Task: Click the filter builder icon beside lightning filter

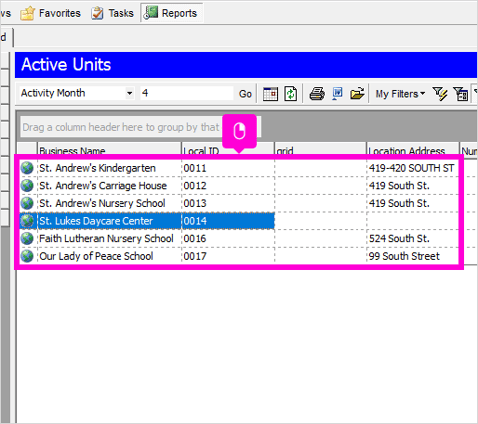Action: (461, 94)
